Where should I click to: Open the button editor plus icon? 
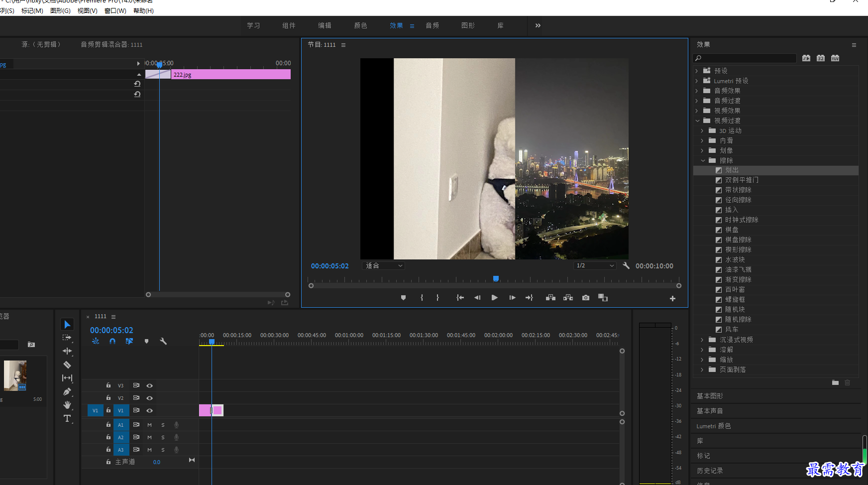(x=672, y=298)
